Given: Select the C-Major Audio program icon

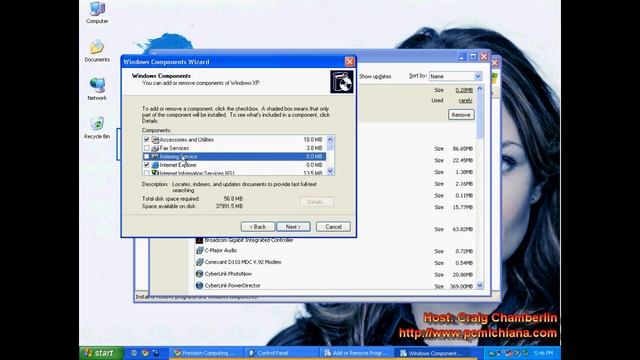Looking at the screenshot, I should pos(199,251).
